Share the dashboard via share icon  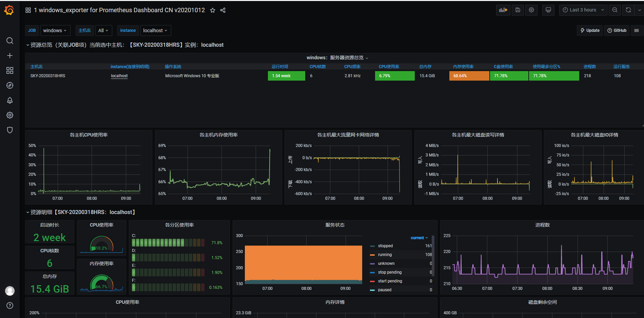223,10
